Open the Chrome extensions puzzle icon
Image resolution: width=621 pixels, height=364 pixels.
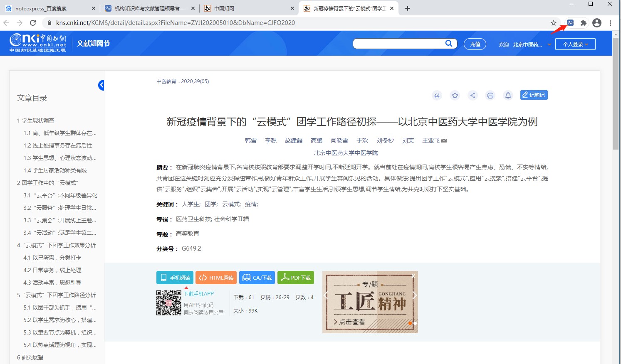coord(584,23)
